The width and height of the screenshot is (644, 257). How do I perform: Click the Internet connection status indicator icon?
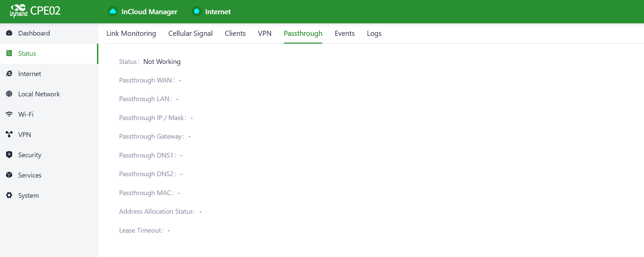point(196,11)
